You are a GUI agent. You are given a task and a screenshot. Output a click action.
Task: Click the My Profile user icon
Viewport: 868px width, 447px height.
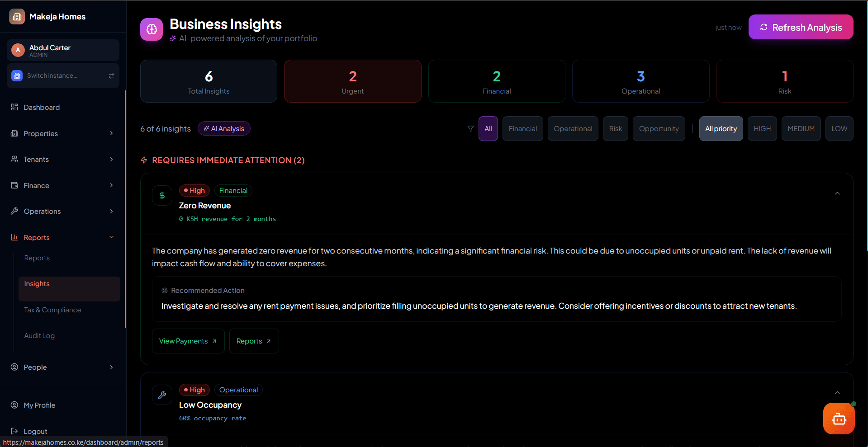coord(14,405)
